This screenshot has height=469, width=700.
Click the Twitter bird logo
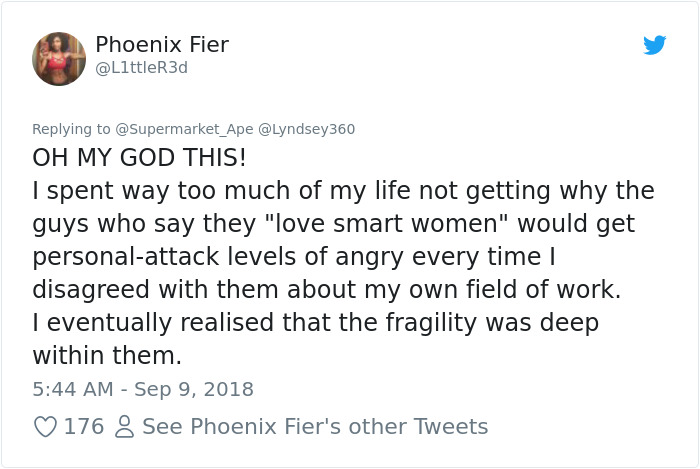click(654, 45)
